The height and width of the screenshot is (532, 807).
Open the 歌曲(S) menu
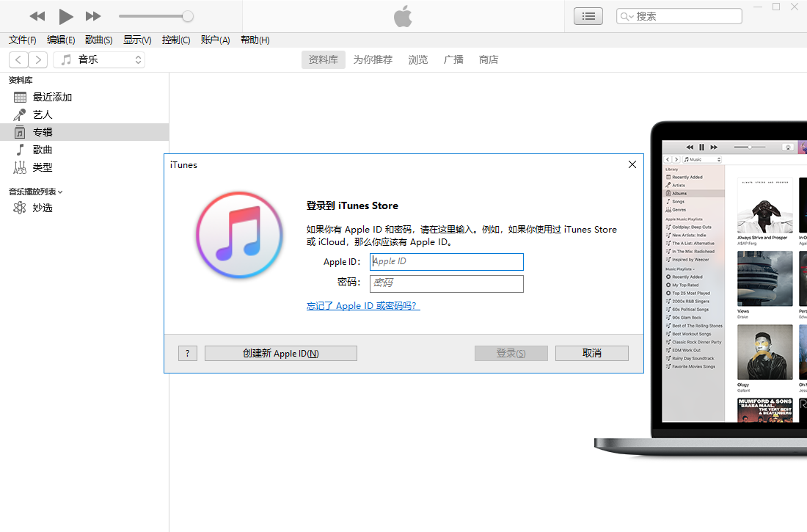(99, 40)
